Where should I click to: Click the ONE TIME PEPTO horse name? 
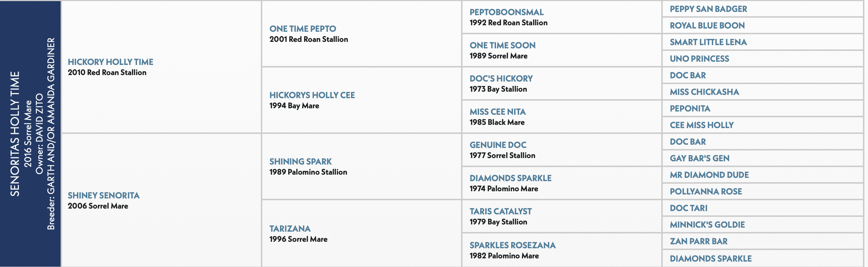[303, 29]
